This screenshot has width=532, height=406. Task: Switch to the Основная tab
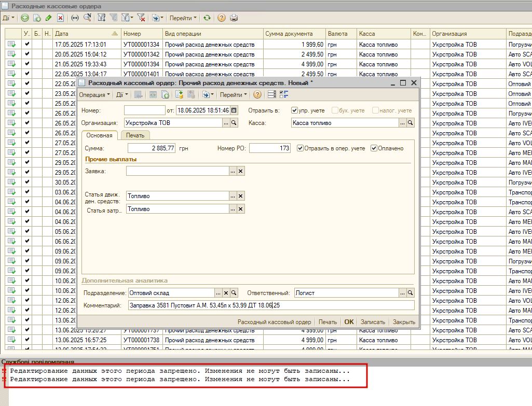coord(100,135)
